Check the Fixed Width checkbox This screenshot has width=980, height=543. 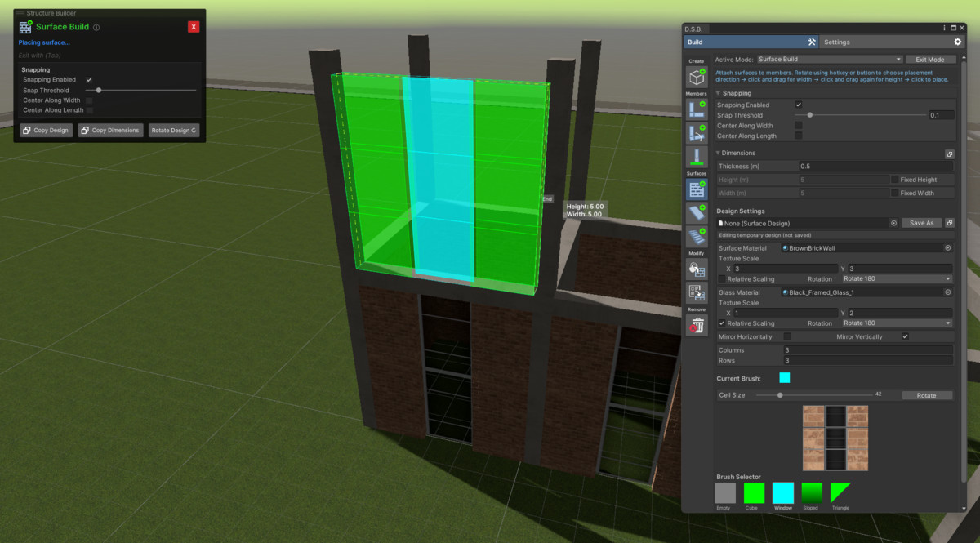point(893,194)
